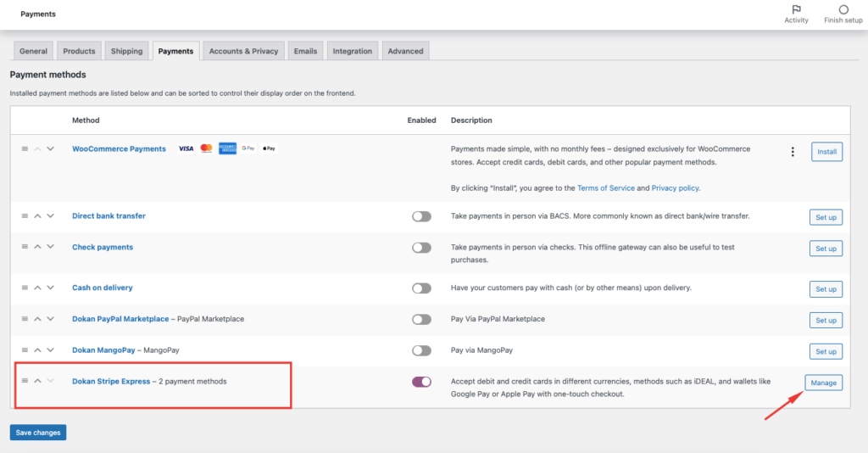Open Dokan PayPal Marketplace method link
868x453 pixels.
pyautogui.click(x=120, y=319)
